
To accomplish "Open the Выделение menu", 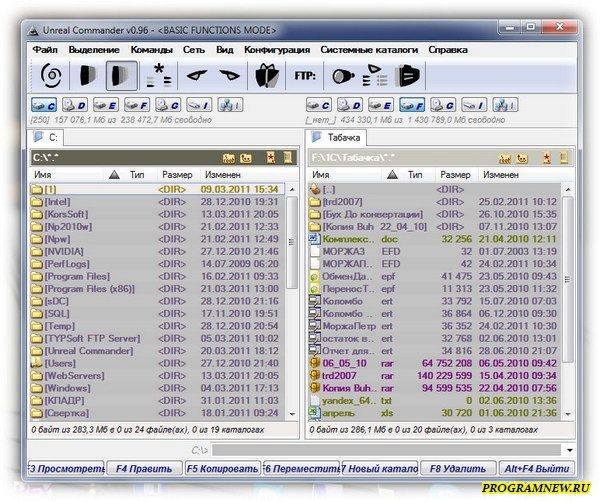I will 94,50.
